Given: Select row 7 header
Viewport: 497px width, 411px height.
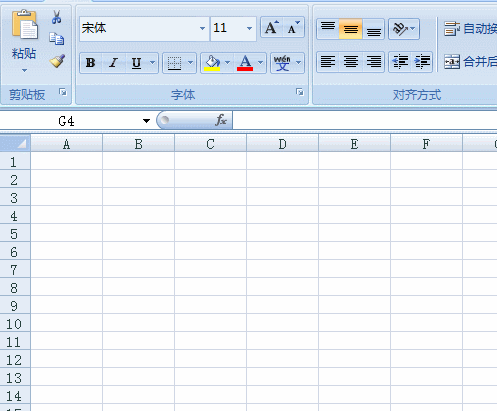Looking at the screenshot, I should tap(15, 270).
